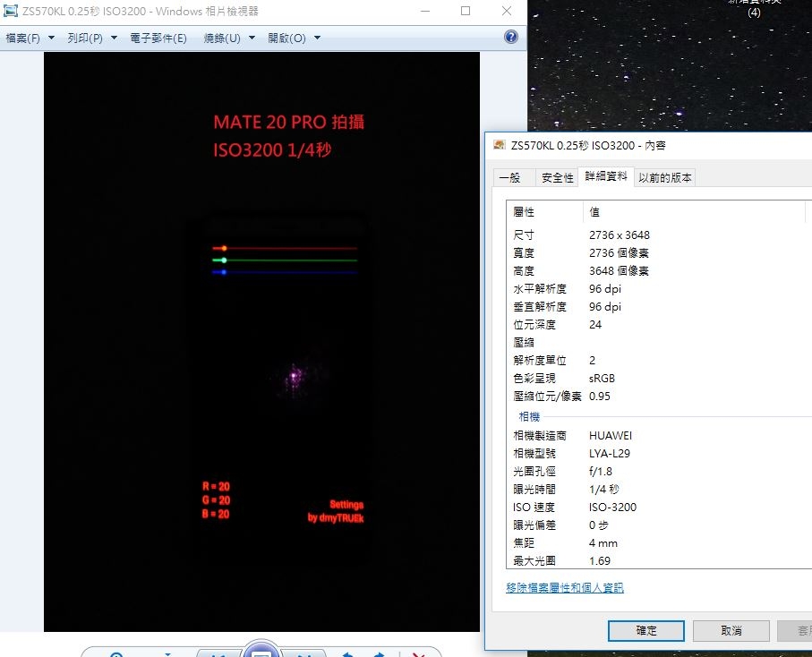Click the 相機 section header

tap(529, 416)
